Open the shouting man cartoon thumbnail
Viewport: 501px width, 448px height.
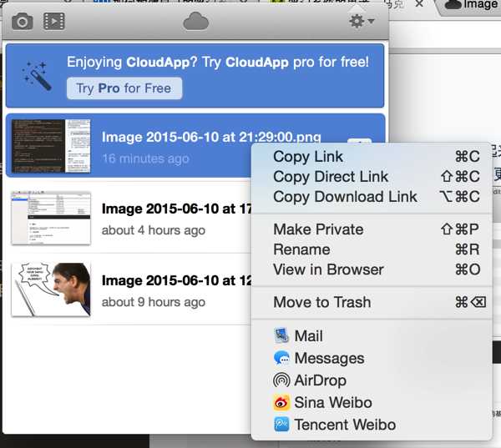pyautogui.click(x=51, y=289)
